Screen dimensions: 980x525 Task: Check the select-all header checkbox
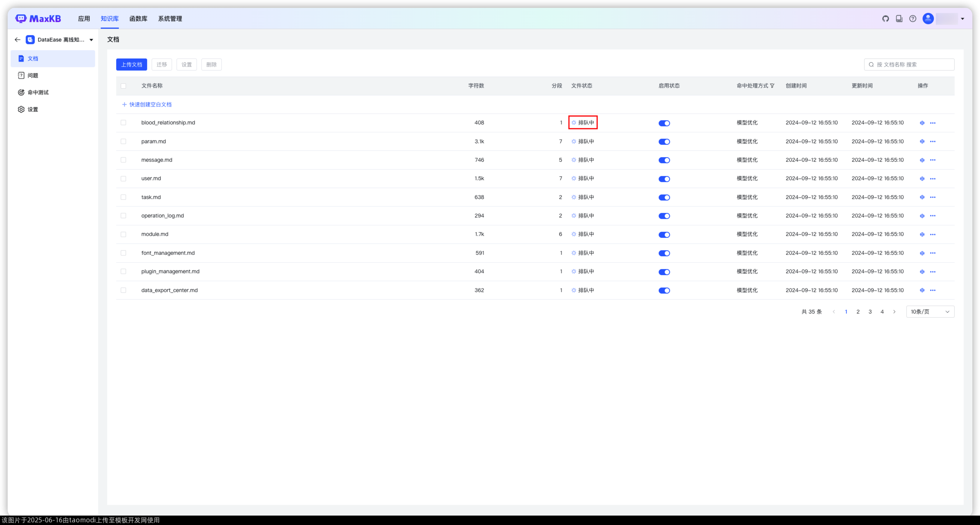point(123,86)
